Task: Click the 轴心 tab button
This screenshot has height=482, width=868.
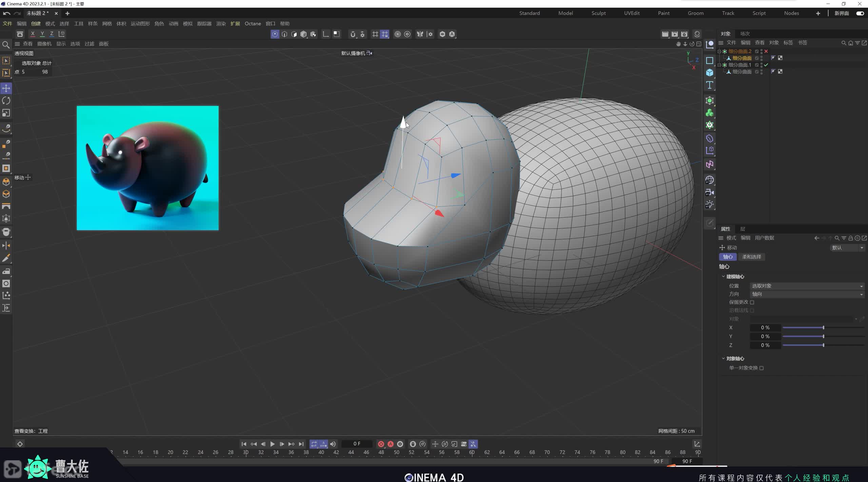Action: 728,257
